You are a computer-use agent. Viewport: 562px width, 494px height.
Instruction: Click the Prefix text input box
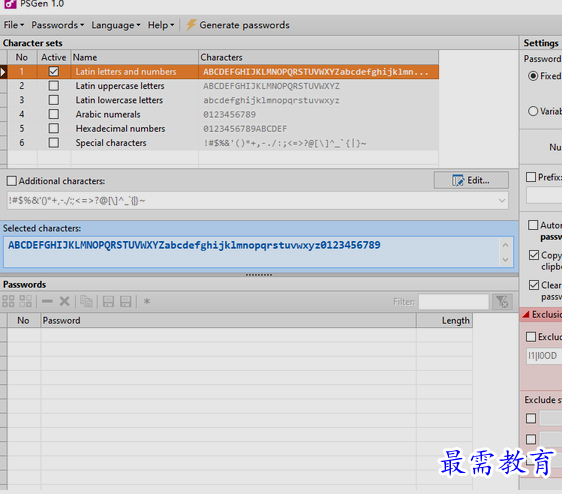click(x=544, y=196)
